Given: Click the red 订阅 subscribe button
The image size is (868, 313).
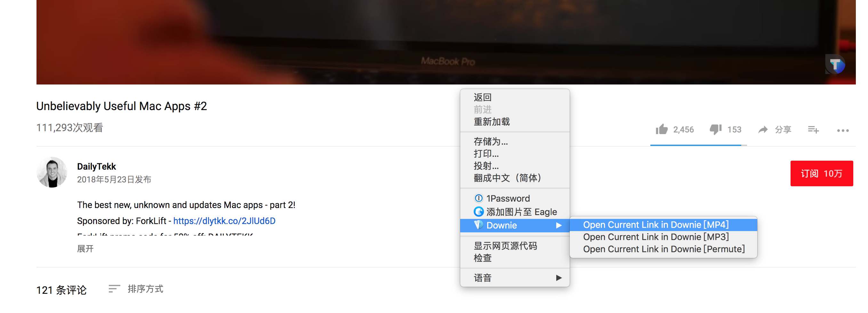Looking at the screenshot, I should 822,173.
